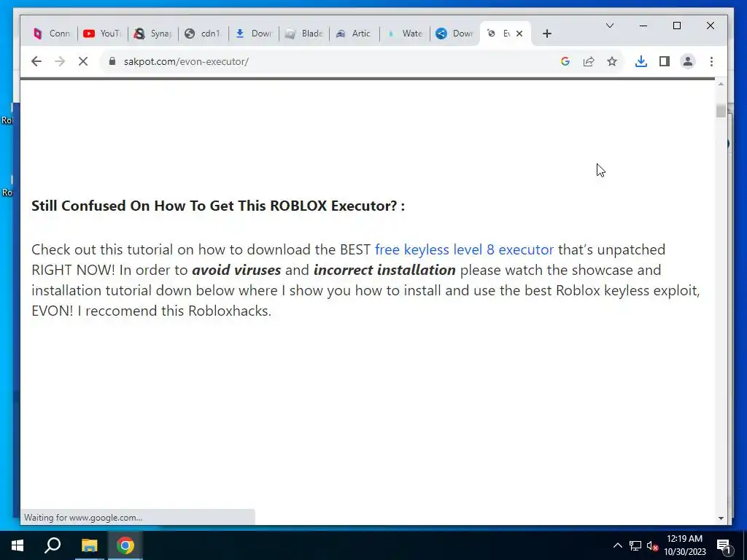Open the Chrome profile menu
747x560 pixels.
[688, 61]
